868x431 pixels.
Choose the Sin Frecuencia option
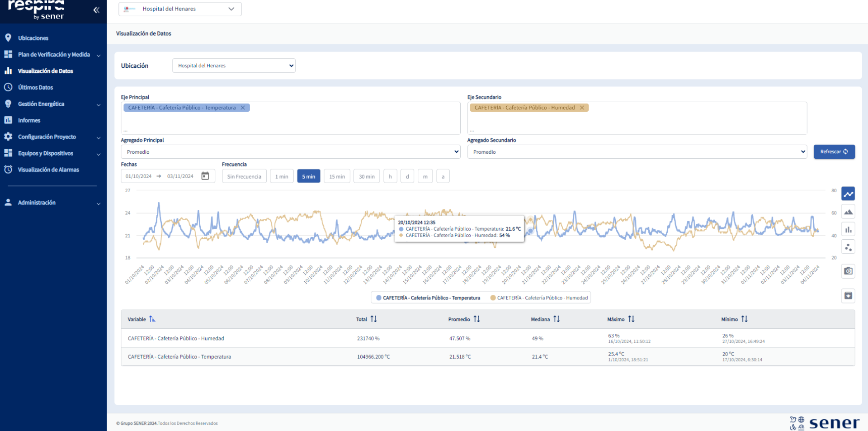244,176
